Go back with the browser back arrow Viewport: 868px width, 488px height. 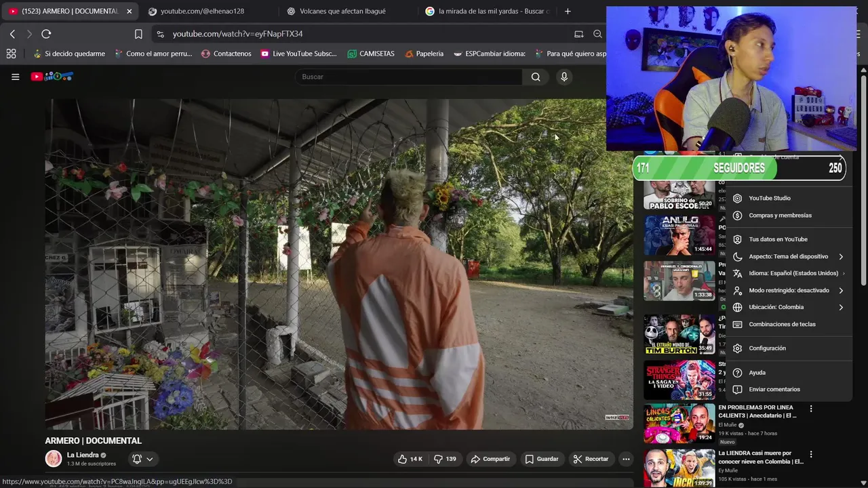(x=12, y=34)
